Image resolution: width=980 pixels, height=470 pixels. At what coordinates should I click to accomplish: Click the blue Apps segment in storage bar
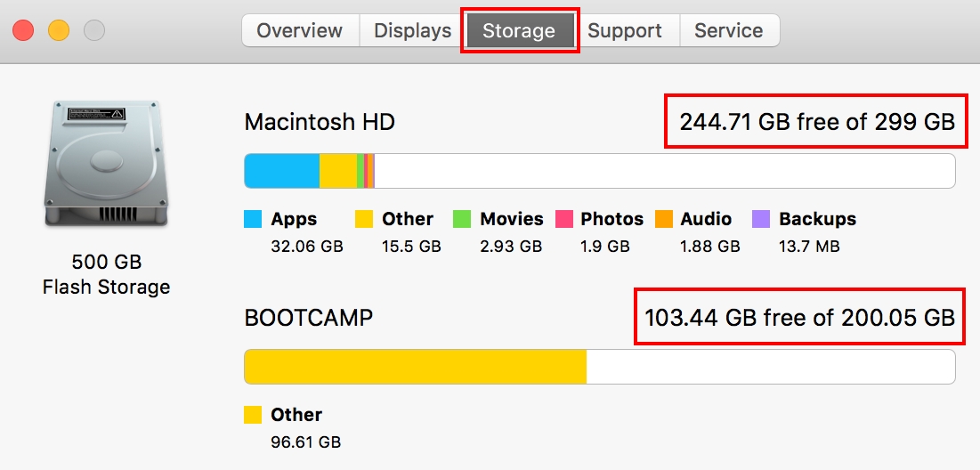coord(281,171)
